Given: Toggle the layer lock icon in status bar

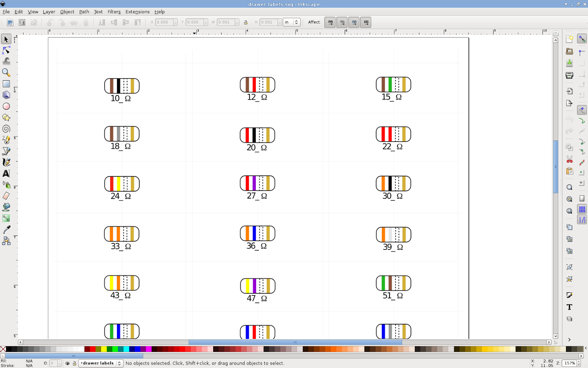Looking at the screenshot, I should (x=74, y=363).
